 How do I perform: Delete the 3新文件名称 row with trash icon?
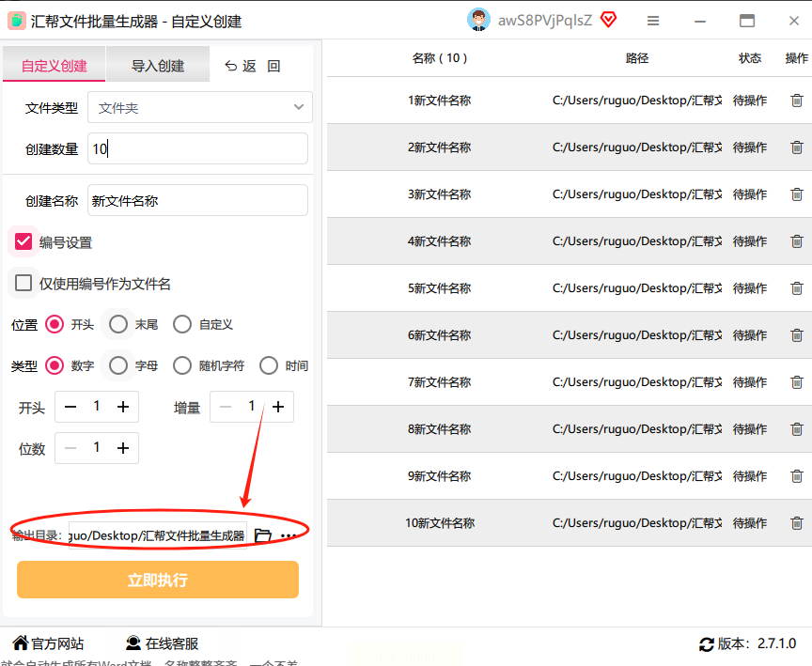tap(796, 194)
